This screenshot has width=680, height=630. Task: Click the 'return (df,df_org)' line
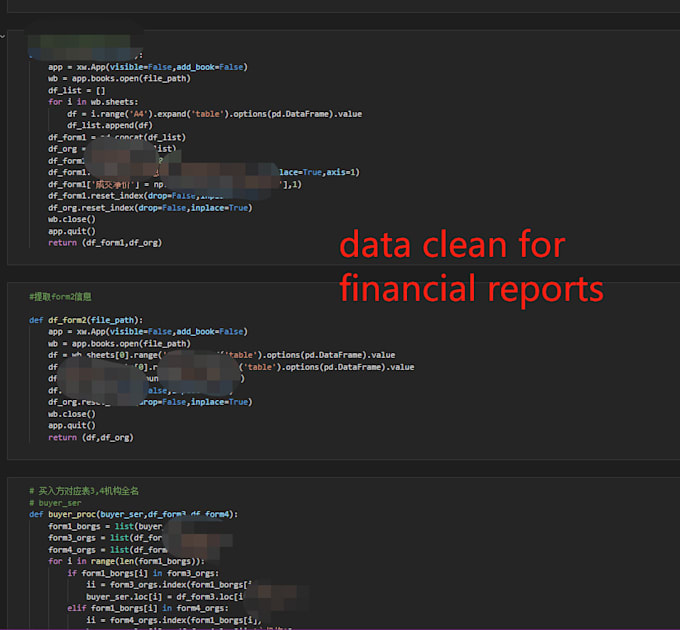(x=91, y=437)
